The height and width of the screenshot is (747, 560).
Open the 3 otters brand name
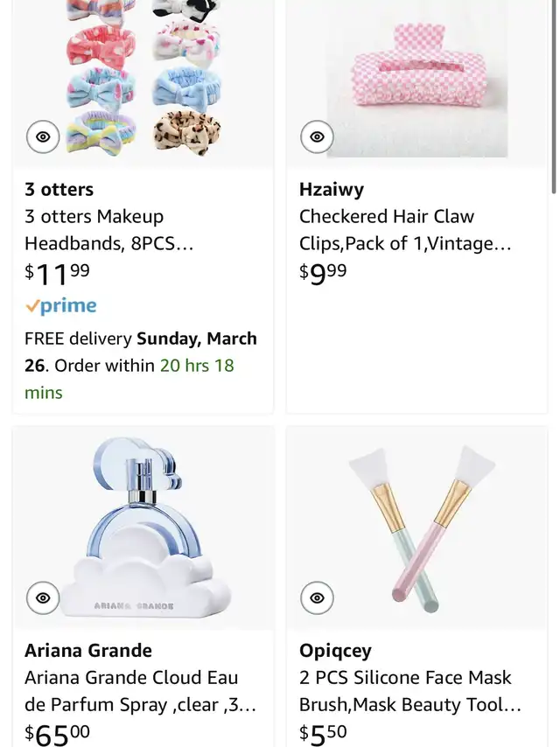(59, 190)
